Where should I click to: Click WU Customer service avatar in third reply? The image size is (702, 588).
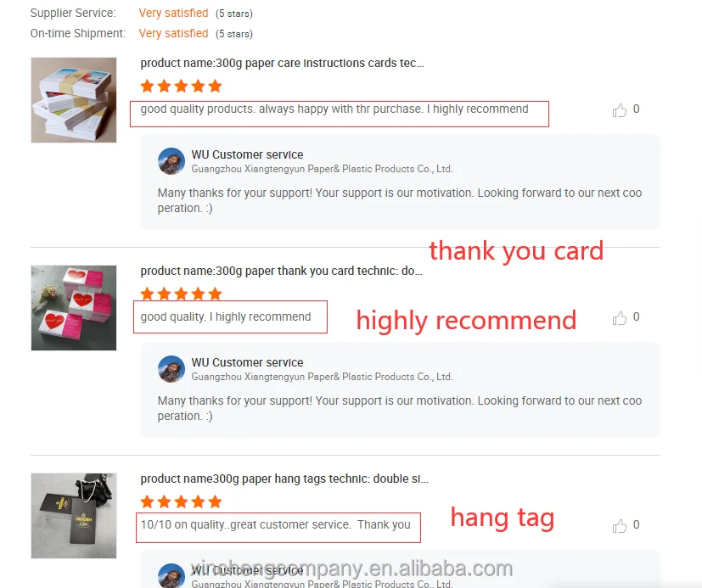coord(171,575)
